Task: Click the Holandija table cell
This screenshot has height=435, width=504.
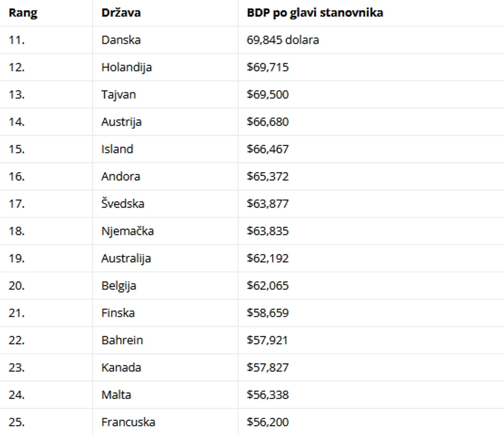Action: (x=127, y=68)
